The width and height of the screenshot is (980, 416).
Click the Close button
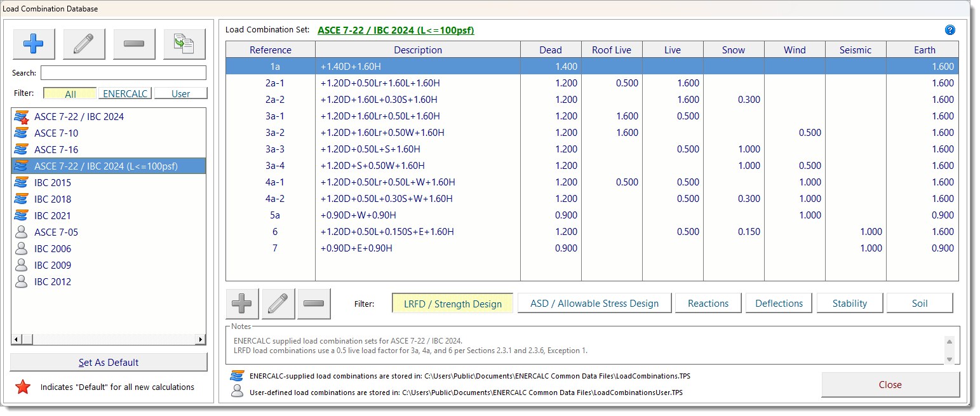tap(890, 385)
